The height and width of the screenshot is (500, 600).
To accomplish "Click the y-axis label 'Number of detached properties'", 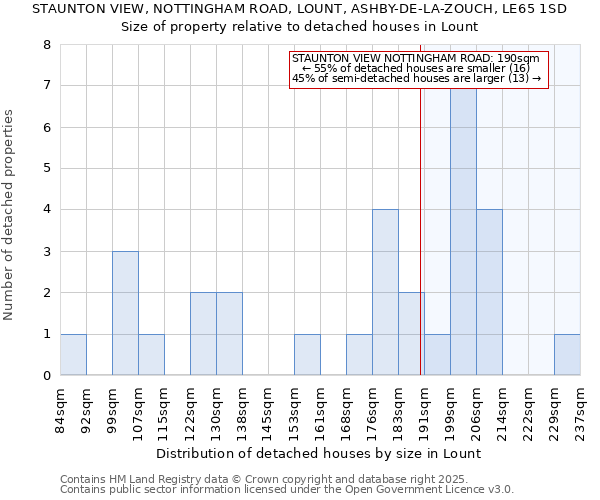I will 10,216.
